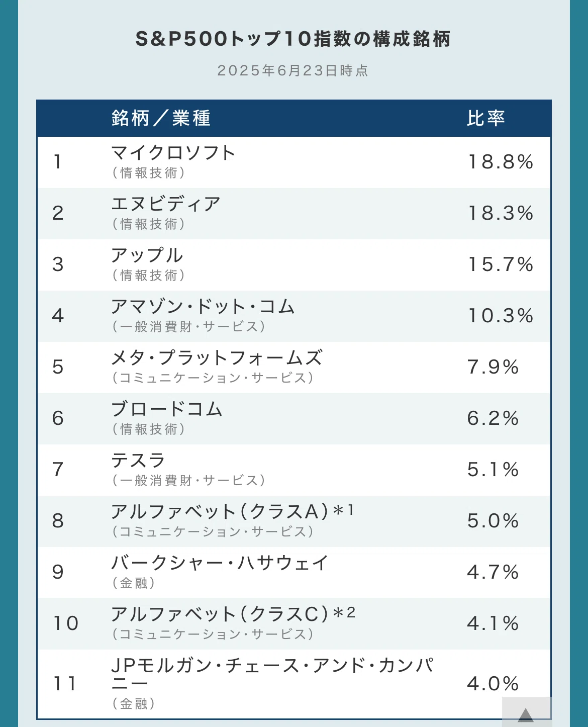Click the アマゾン・ドット・コム entry
Screen dimensions: 588x727
[x=203, y=306]
